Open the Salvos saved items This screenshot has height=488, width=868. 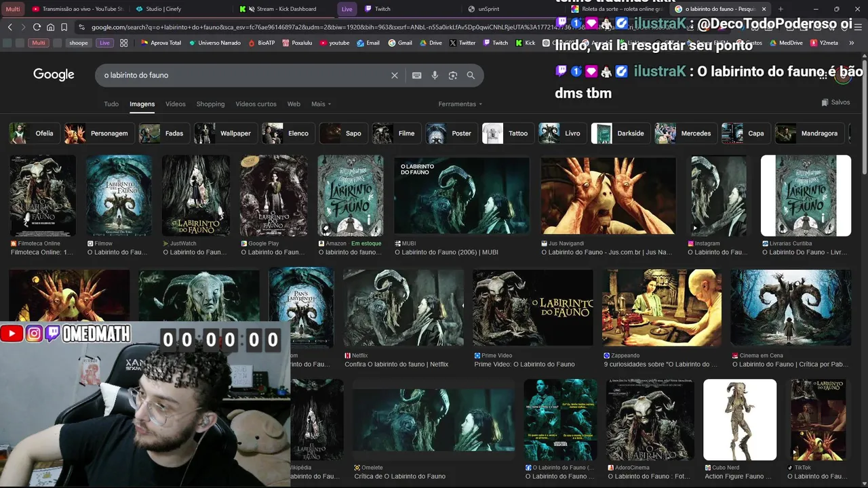click(x=835, y=102)
